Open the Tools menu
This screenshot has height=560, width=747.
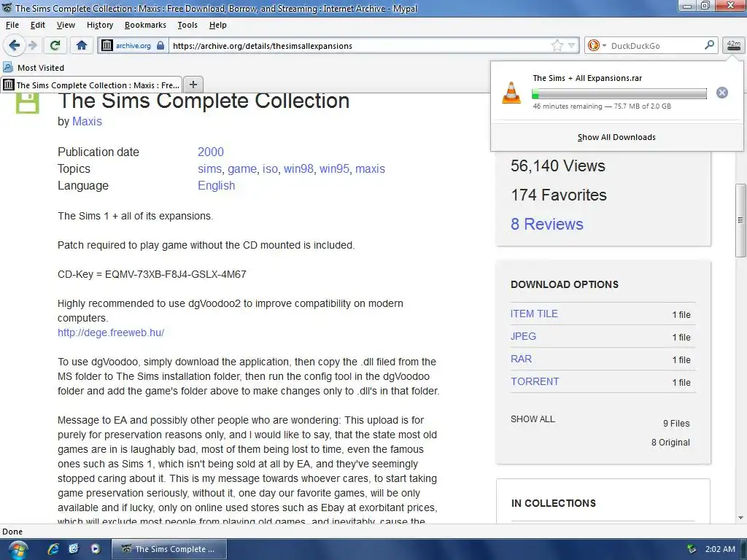point(187,25)
